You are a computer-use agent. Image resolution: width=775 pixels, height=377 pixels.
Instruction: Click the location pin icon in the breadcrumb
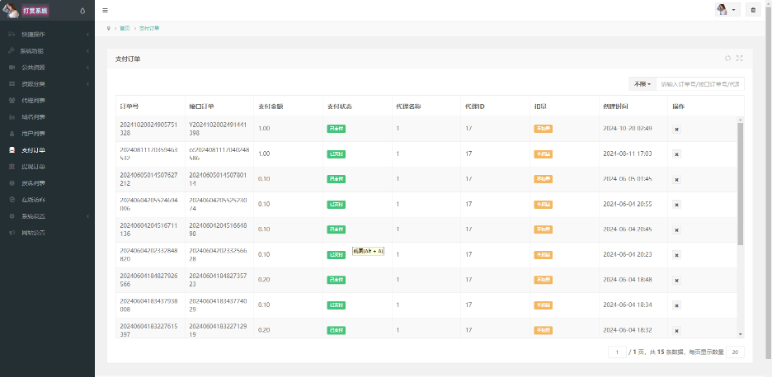tap(109, 28)
